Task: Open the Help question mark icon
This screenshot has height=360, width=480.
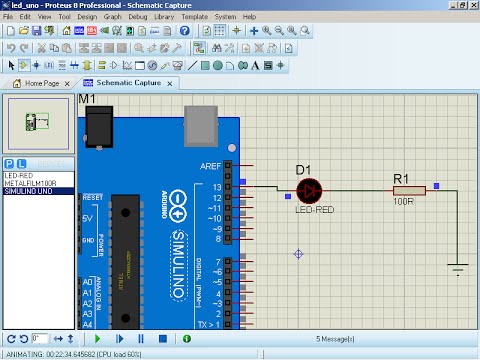Action: click(185, 31)
